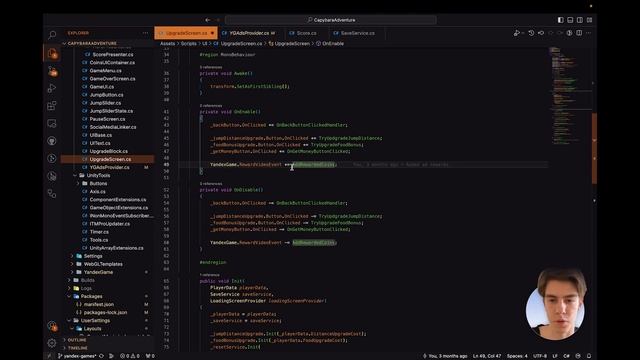Click UTF-8 encoding status item
The image size is (640, 360).
[540, 356]
